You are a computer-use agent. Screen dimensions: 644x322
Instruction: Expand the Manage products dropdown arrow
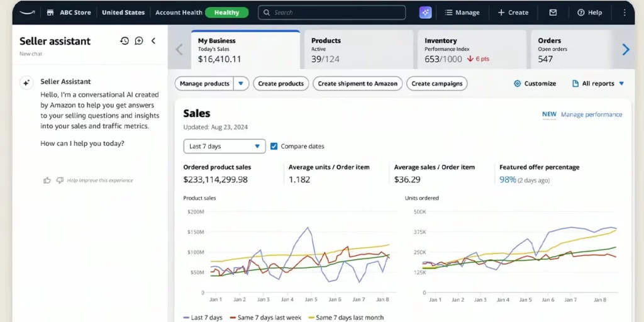point(241,84)
